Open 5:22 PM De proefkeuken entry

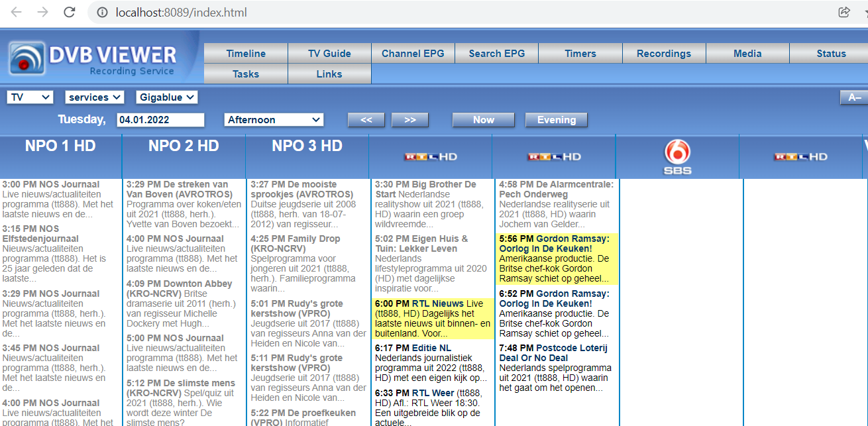click(308, 417)
